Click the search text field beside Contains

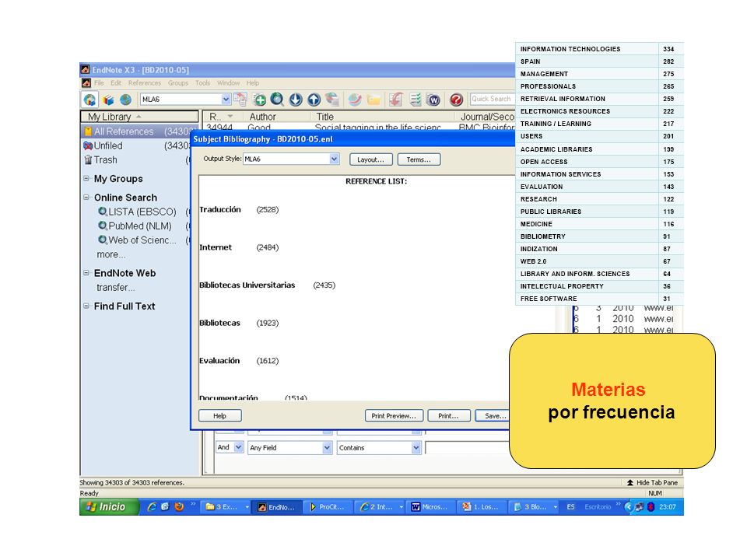(467, 448)
